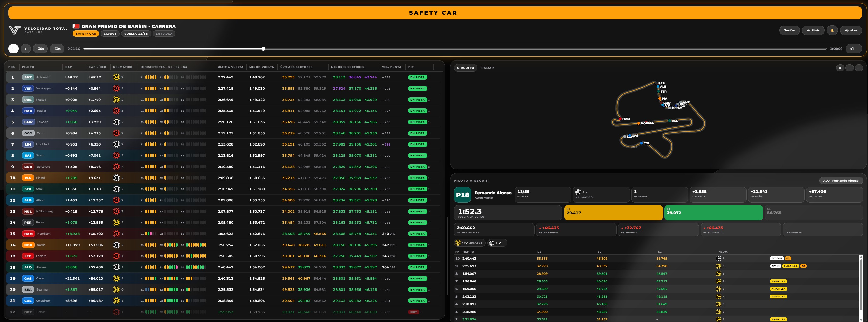
Task: Select the HAM marker on circuit map
Action: (620, 119)
